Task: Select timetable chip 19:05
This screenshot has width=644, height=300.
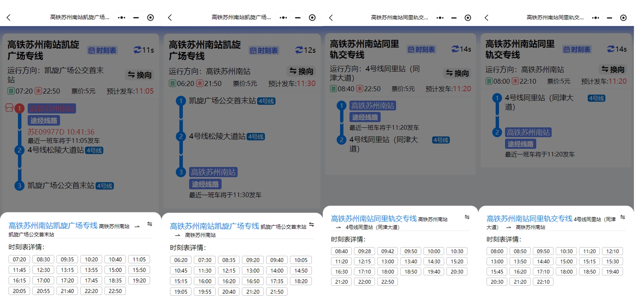Action: click(x=181, y=291)
